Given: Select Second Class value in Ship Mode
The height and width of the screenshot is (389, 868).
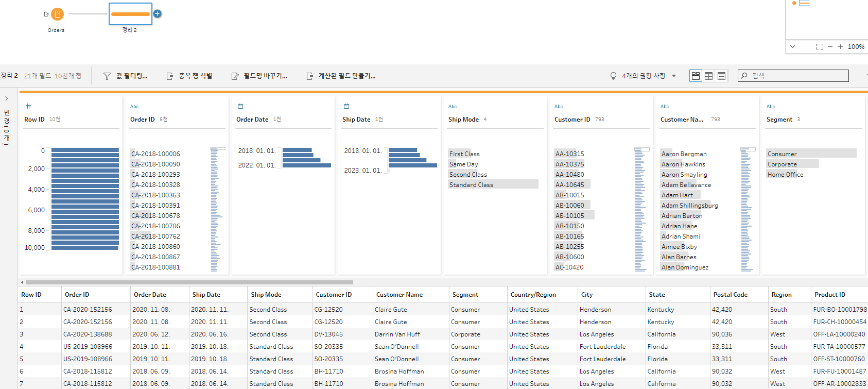Looking at the screenshot, I should 468,174.
